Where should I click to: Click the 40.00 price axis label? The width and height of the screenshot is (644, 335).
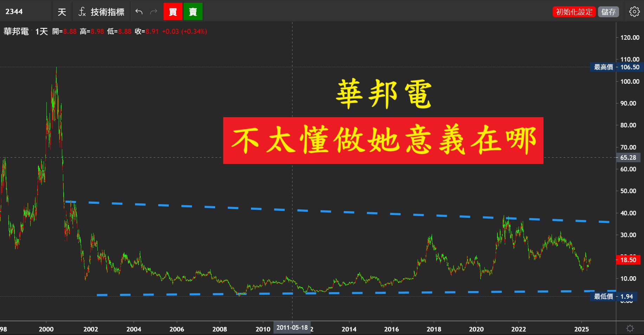628,213
